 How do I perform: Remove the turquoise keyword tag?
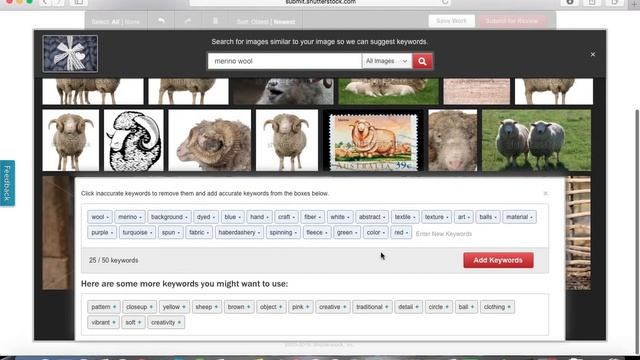point(137,233)
